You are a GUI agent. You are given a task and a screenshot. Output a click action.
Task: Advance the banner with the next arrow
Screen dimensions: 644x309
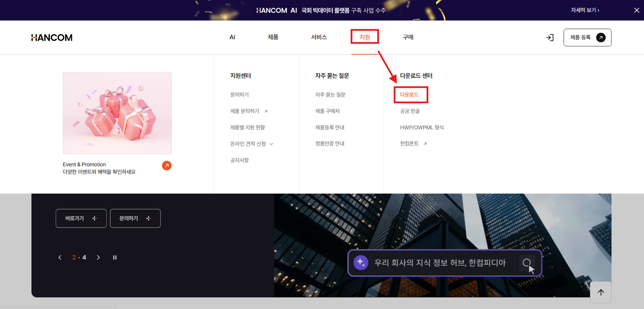click(98, 257)
